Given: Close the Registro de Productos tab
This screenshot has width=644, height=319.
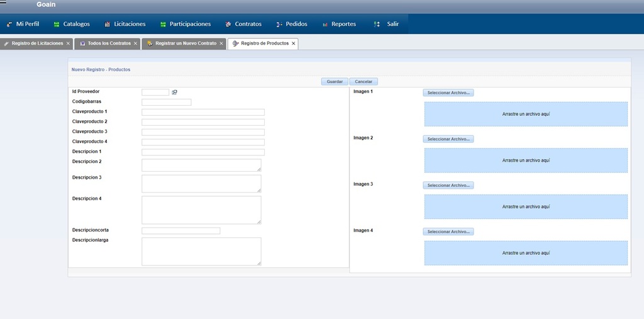Looking at the screenshot, I should tap(293, 43).
